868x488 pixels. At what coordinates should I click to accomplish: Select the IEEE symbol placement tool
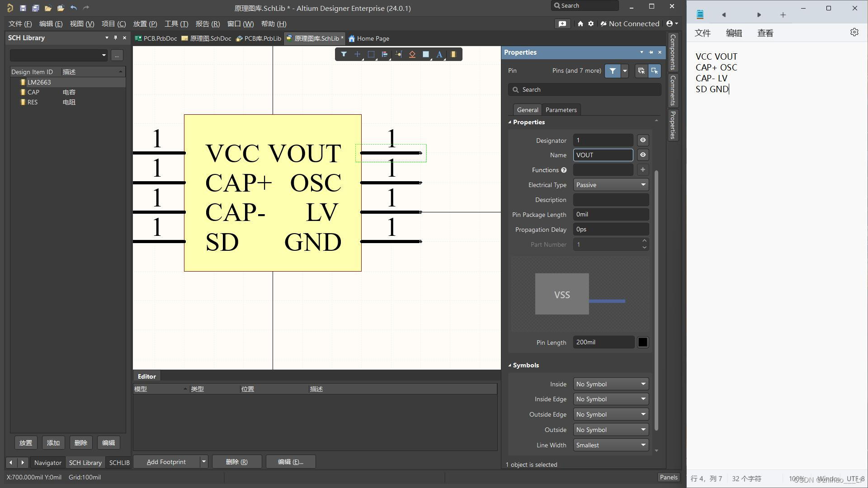tap(412, 54)
